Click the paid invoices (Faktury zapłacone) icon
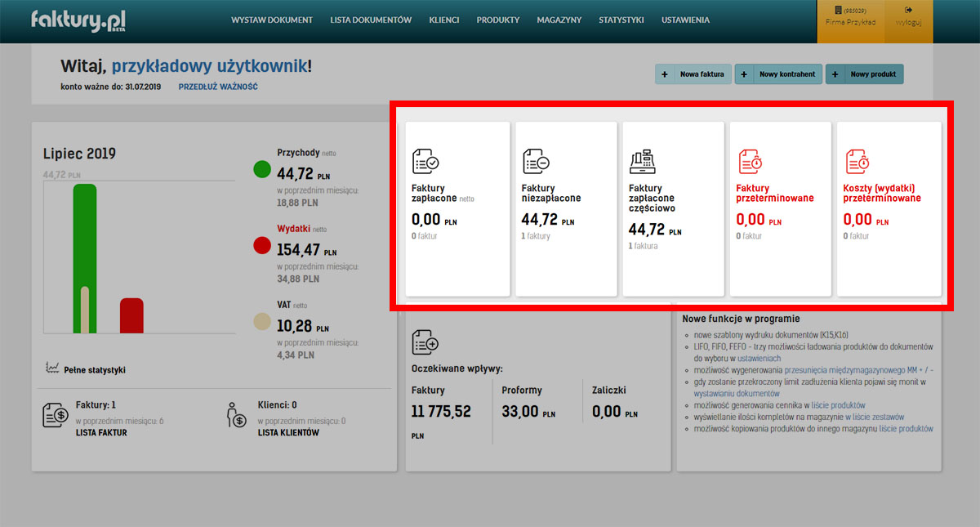 425,163
